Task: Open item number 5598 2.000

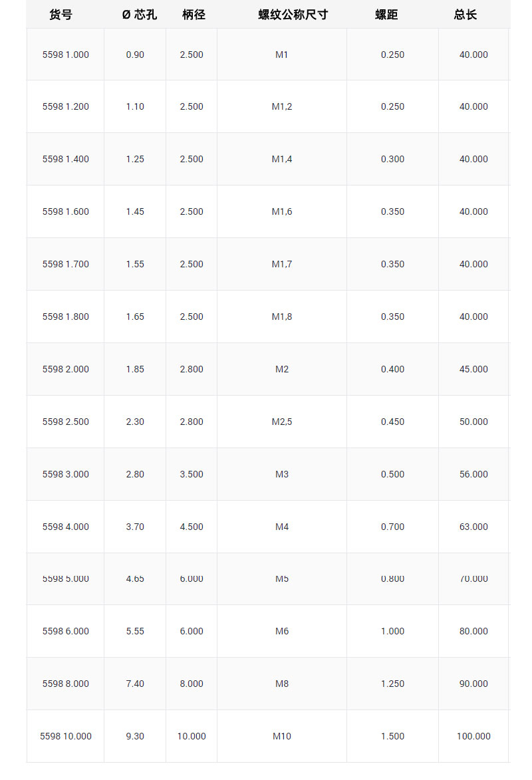Action: pyautogui.click(x=65, y=369)
